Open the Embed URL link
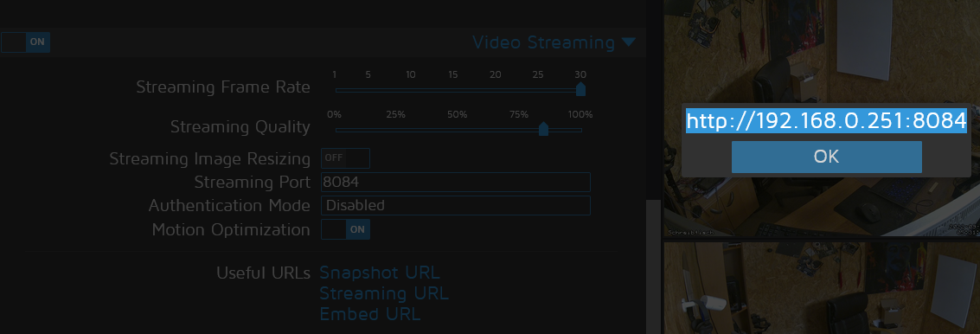Screen dimensions: 980x334 [370, 313]
